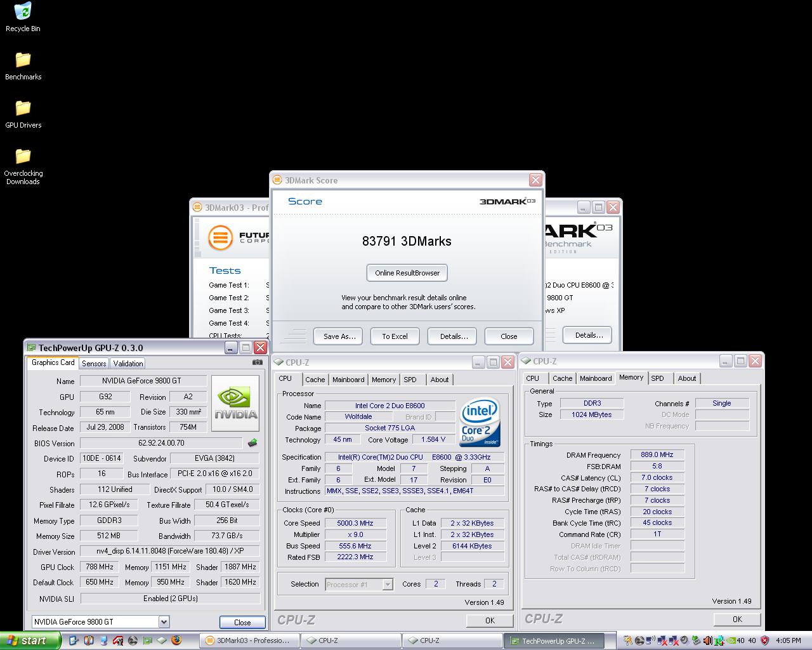The height and width of the screenshot is (650, 812).
Task: Select Graphics Card tab in GPU-Z
Action: 53,362
